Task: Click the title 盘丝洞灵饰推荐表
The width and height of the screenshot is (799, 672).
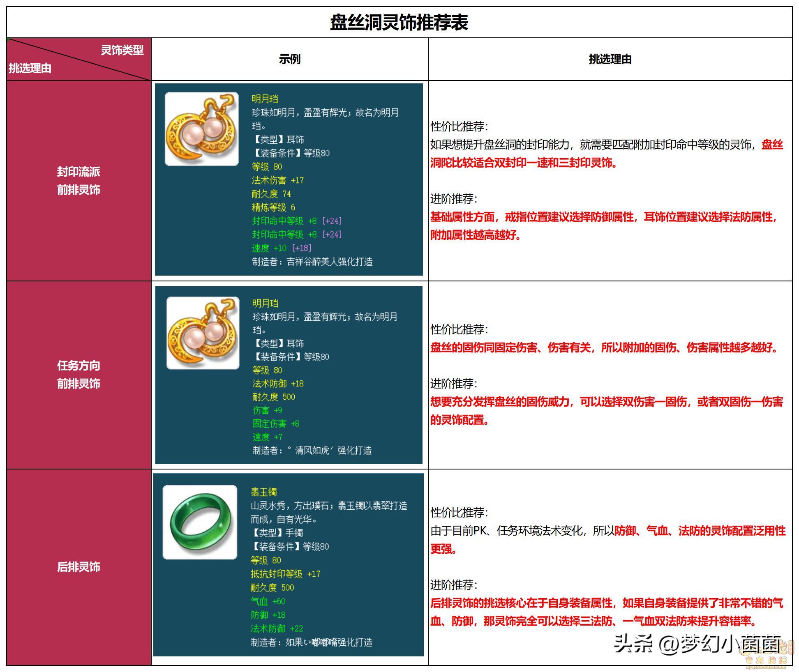Action: [399, 21]
